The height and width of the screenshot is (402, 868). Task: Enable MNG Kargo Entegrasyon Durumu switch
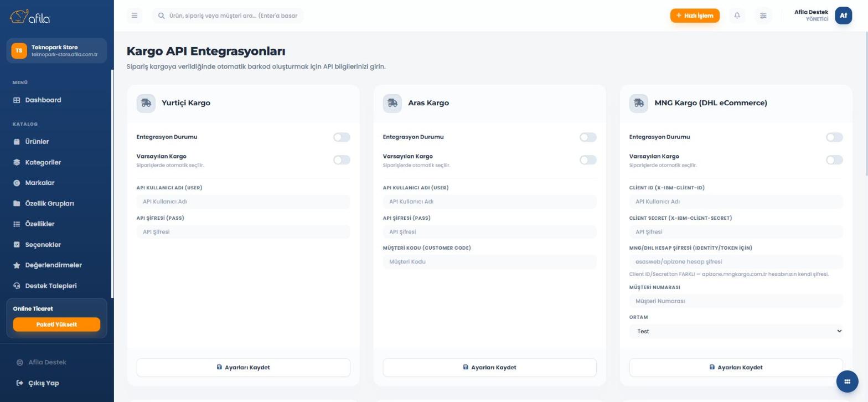[834, 137]
